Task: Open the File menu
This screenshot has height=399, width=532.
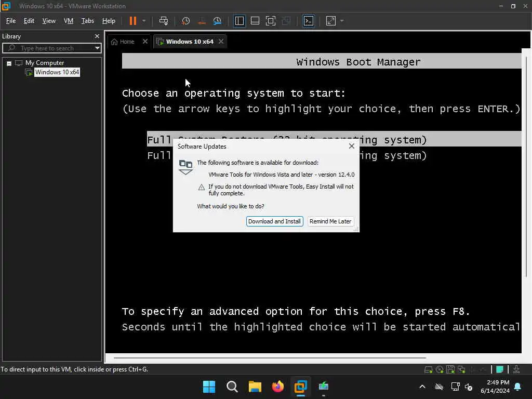Action: pyautogui.click(x=11, y=21)
